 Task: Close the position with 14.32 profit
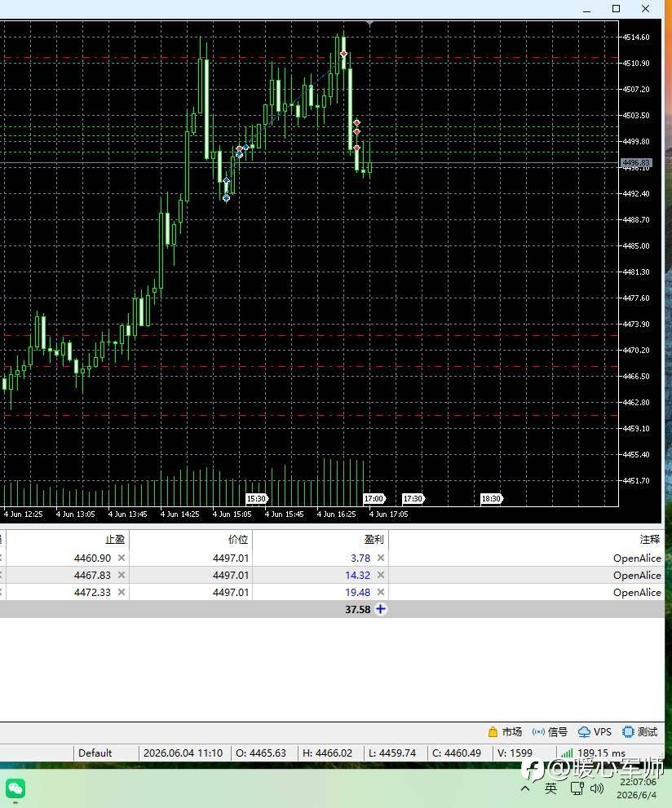click(x=381, y=575)
